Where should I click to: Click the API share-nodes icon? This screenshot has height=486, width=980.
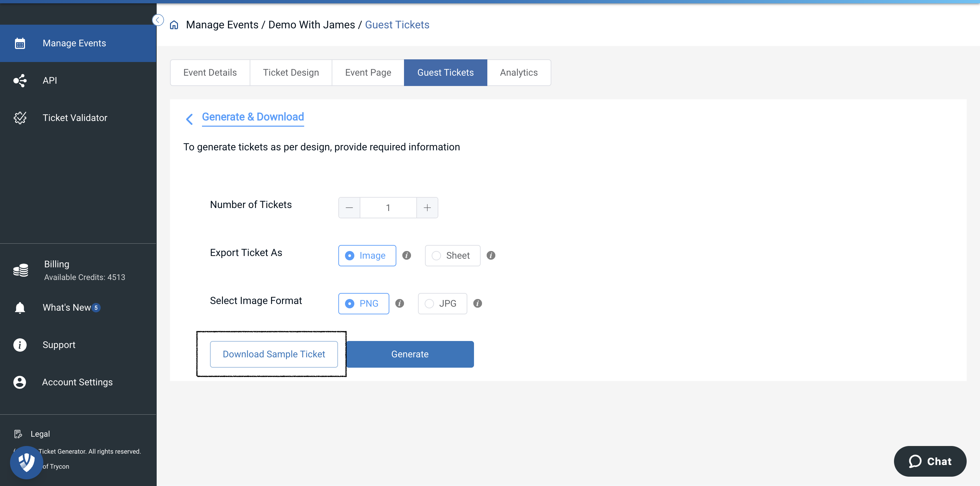tap(20, 81)
